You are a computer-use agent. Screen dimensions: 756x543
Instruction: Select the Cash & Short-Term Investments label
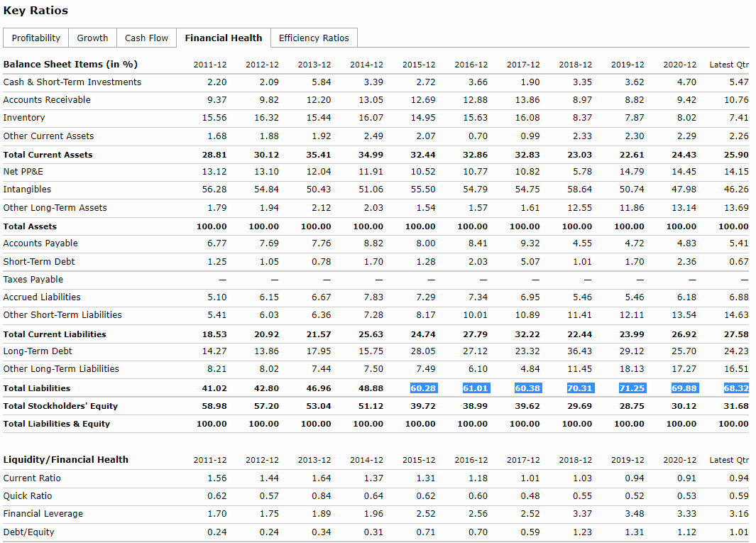tap(72, 82)
